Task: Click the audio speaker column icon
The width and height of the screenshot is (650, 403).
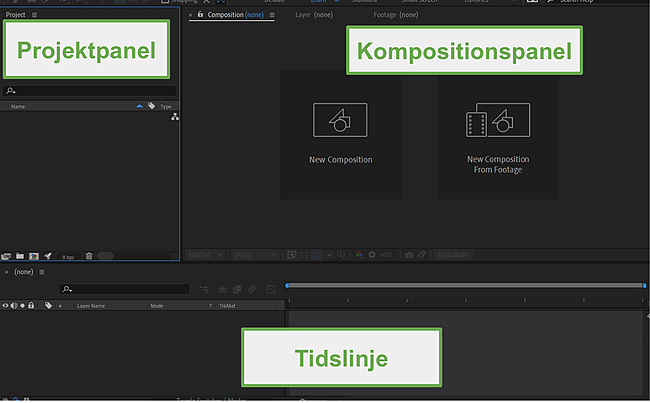Action: click(14, 306)
